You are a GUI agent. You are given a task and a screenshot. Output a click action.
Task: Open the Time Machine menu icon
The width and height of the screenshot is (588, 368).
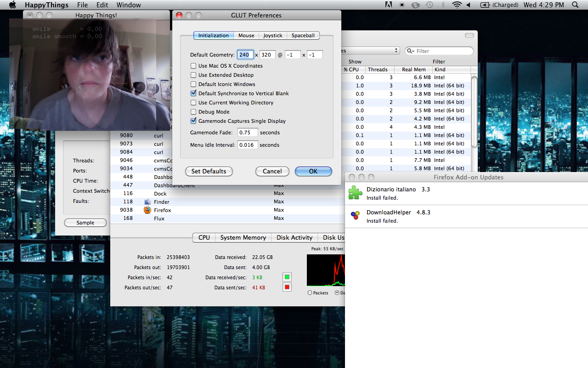point(429,5)
